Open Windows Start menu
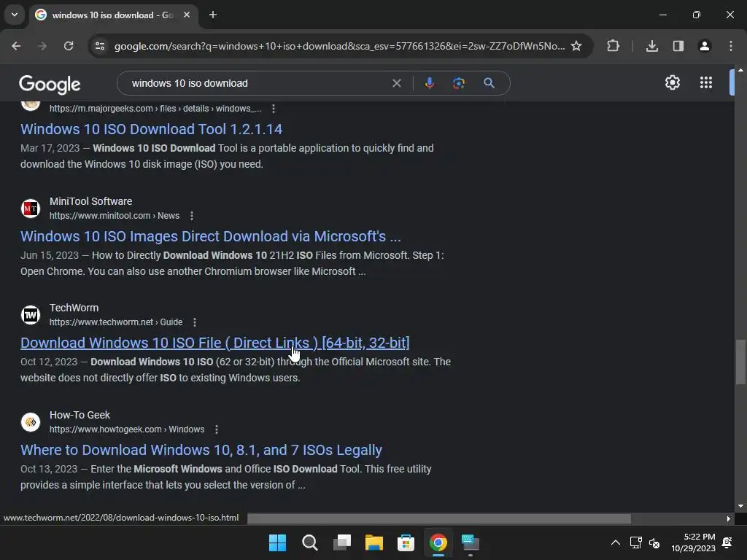747x560 pixels. coord(277,542)
